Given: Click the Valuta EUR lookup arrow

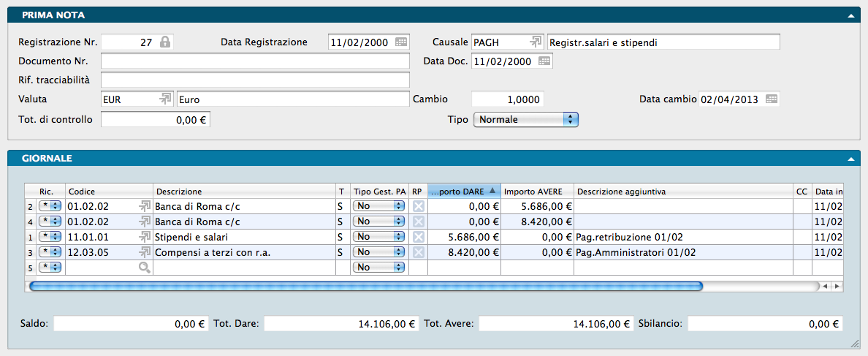Looking at the screenshot, I should coord(166,99).
